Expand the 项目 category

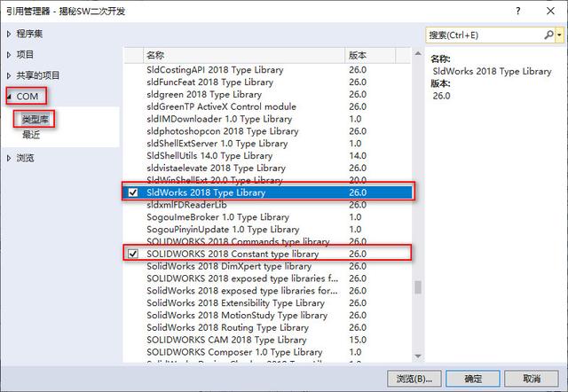9,55
